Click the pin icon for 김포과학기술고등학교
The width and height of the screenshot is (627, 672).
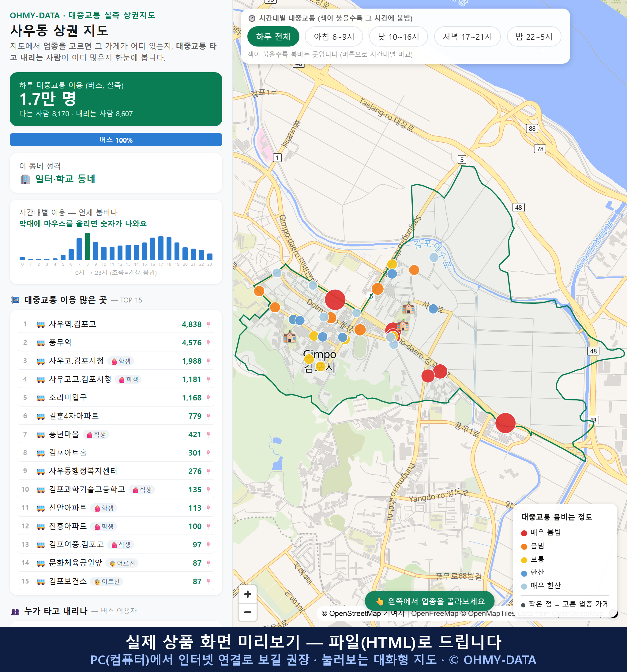(208, 490)
